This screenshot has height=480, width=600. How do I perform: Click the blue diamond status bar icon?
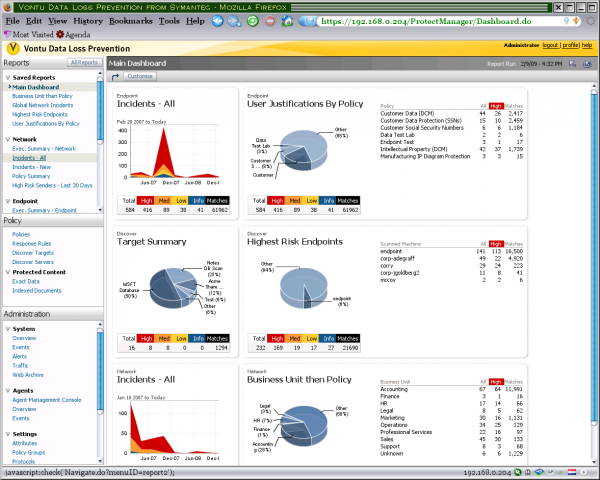tap(539, 472)
